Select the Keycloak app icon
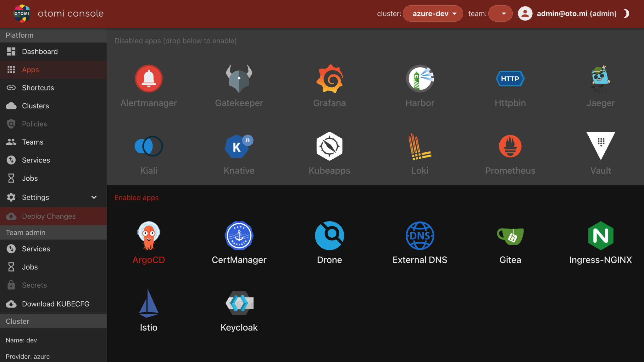The width and height of the screenshot is (644, 362). [239, 303]
